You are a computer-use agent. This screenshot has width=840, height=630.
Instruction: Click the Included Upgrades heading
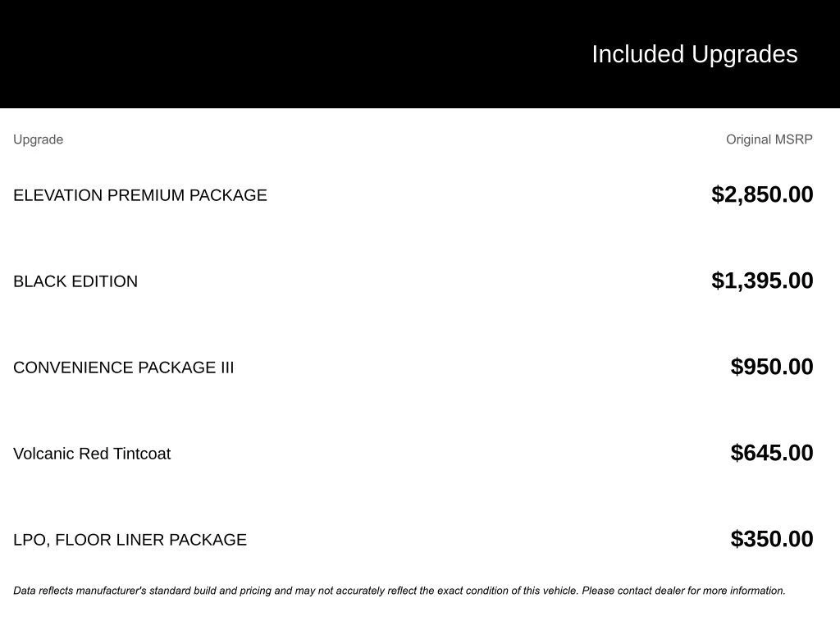point(694,55)
